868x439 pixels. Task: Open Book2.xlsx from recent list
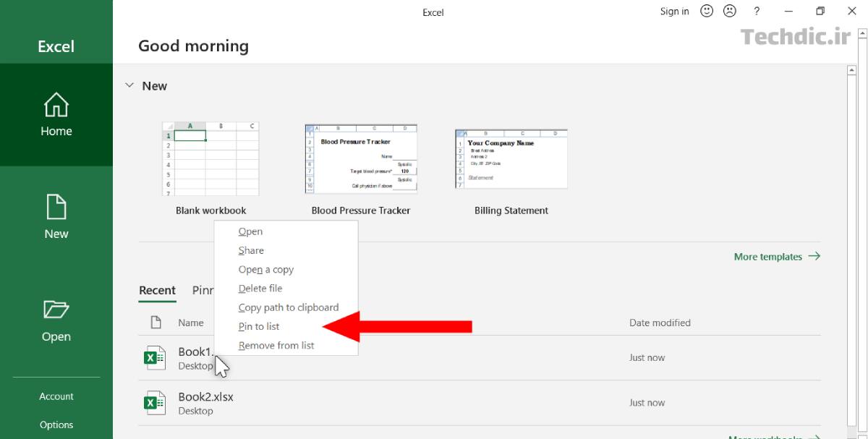(480, 403)
